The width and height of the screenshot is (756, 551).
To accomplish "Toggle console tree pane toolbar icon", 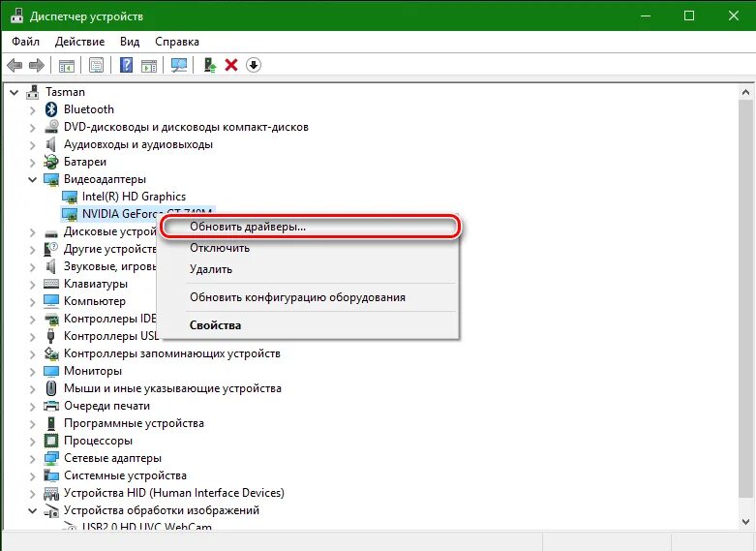I will 67,65.
